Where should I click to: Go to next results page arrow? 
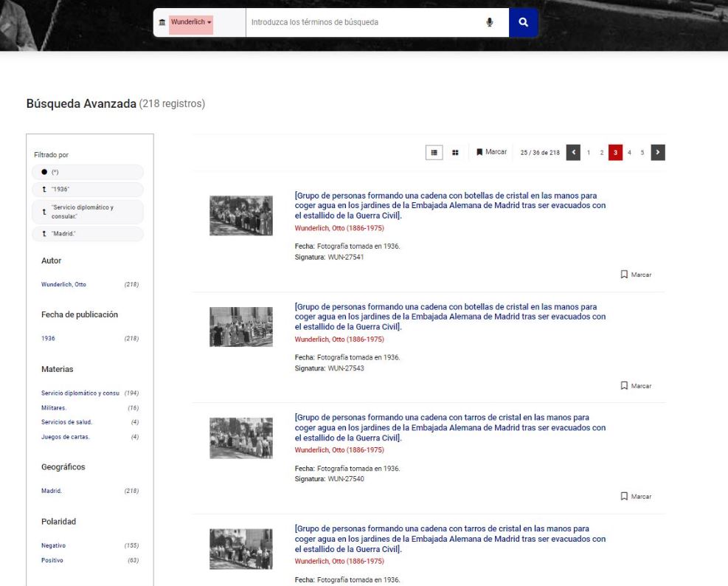point(658,153)
